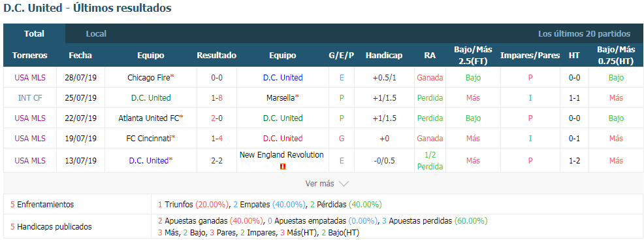Click USA MLS tournament in the 28/07/19 row
644x240 pixels.
pyautogui.click(x=30, y=78)
